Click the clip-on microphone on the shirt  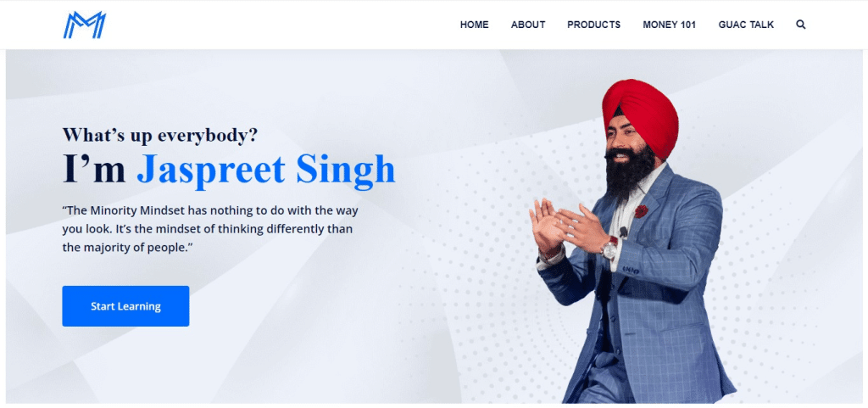[623, 232]
